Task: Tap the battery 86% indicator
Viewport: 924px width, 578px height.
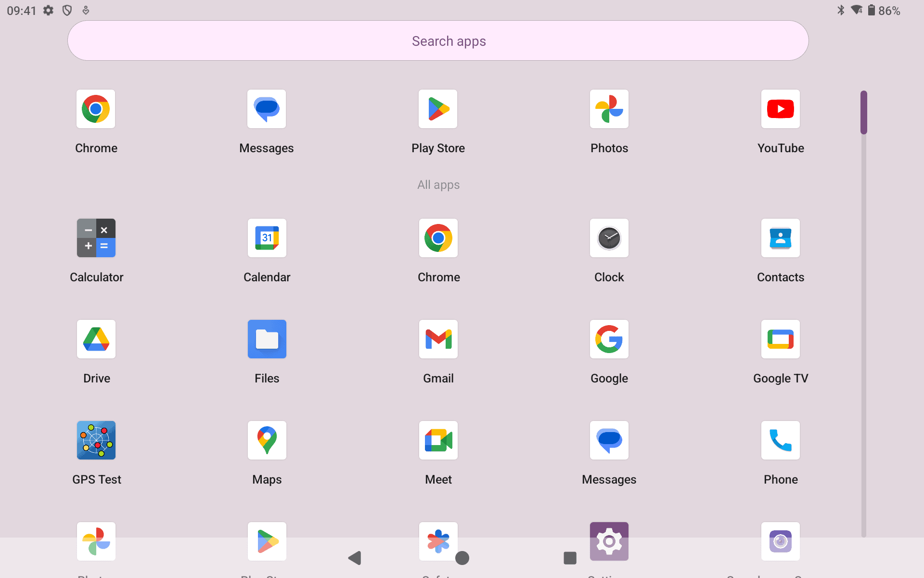Action: [884, 10]
